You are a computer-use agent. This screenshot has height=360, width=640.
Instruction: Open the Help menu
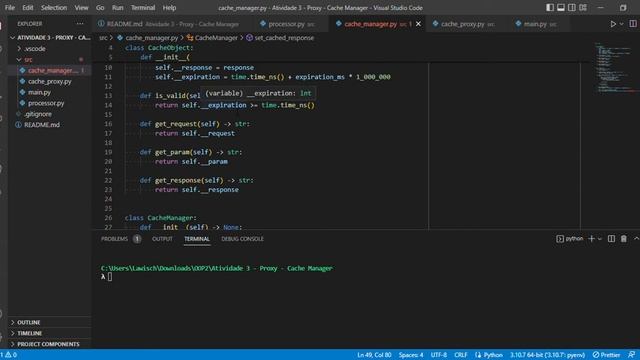(x=169, y=8)
